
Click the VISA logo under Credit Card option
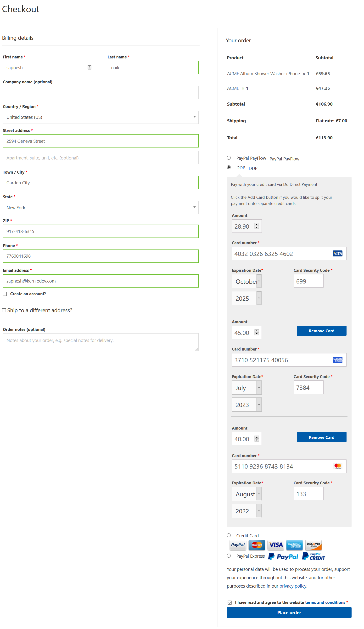[x=276, y=545]
